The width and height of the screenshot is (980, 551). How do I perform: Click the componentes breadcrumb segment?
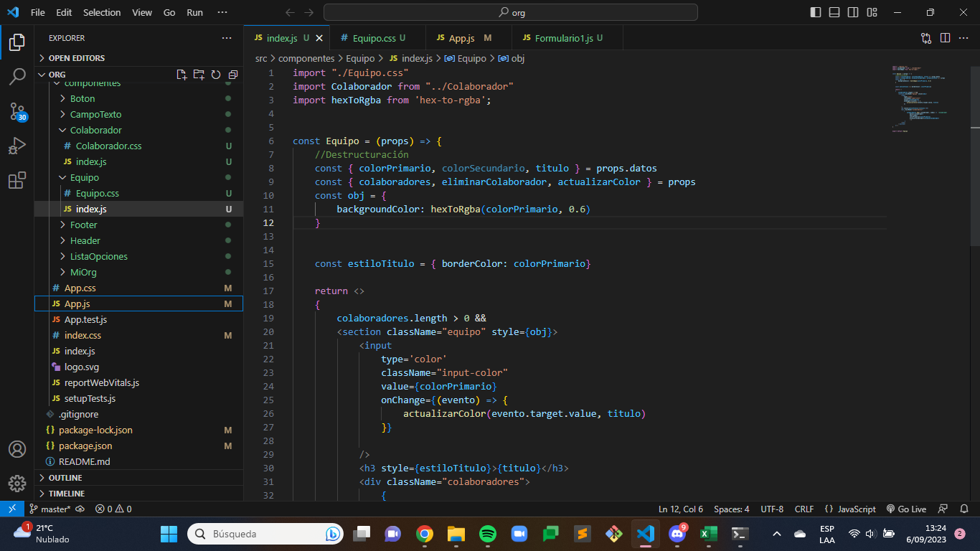pos(306,58)
